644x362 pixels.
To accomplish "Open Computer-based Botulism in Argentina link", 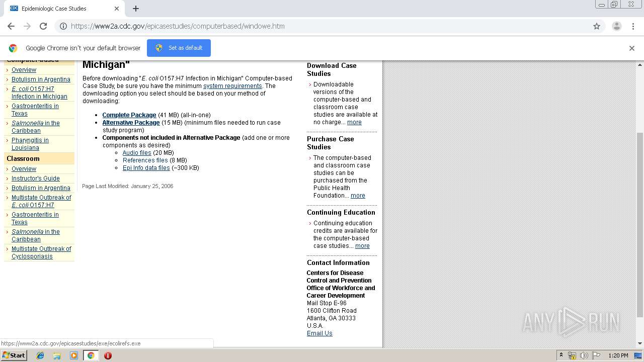I will pyautogui.click(x=41, y=79).
